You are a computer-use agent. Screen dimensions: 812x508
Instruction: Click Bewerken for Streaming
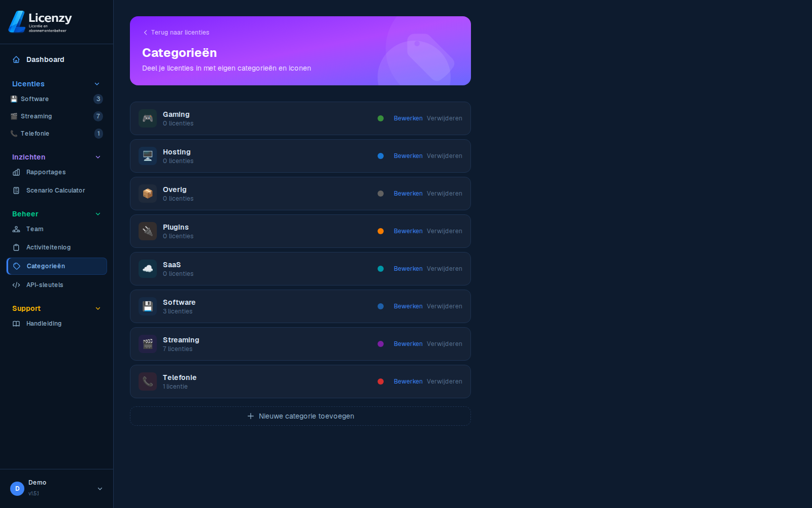coord(408,344)
